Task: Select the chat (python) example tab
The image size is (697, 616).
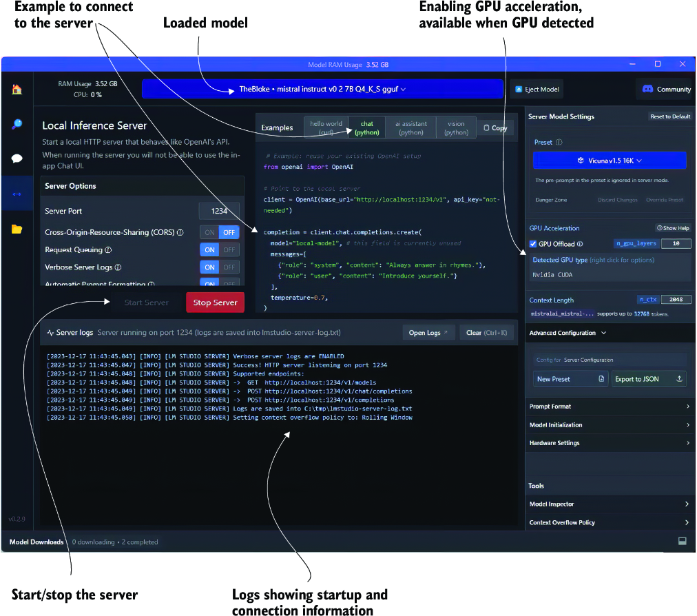Action: [366, 127]
